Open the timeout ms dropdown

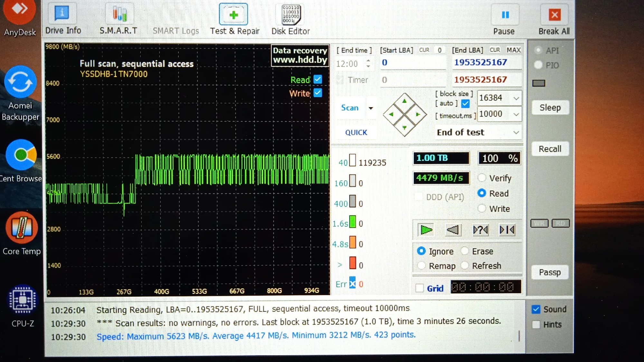coord(516,114)
